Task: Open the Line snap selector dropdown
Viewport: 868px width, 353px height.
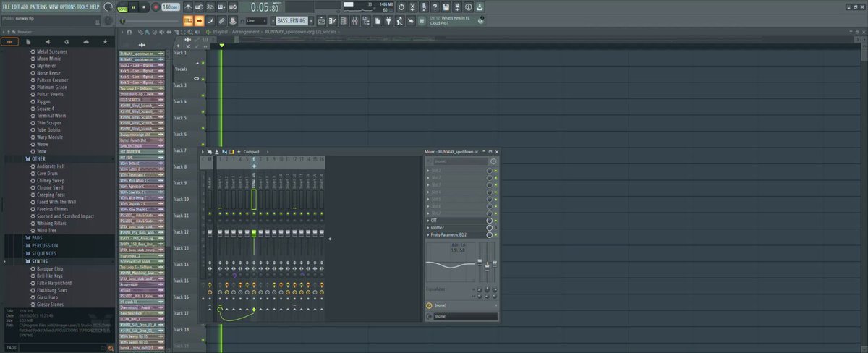Action: 256,21
